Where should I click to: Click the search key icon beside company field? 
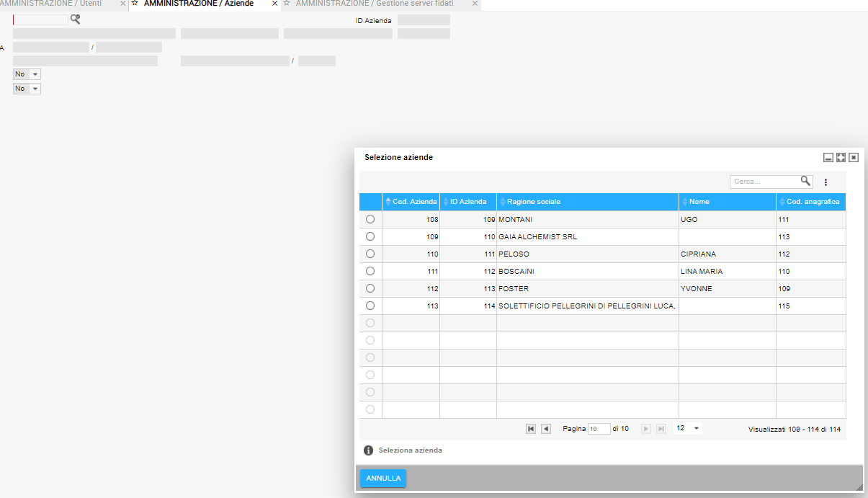pos(75,19)
